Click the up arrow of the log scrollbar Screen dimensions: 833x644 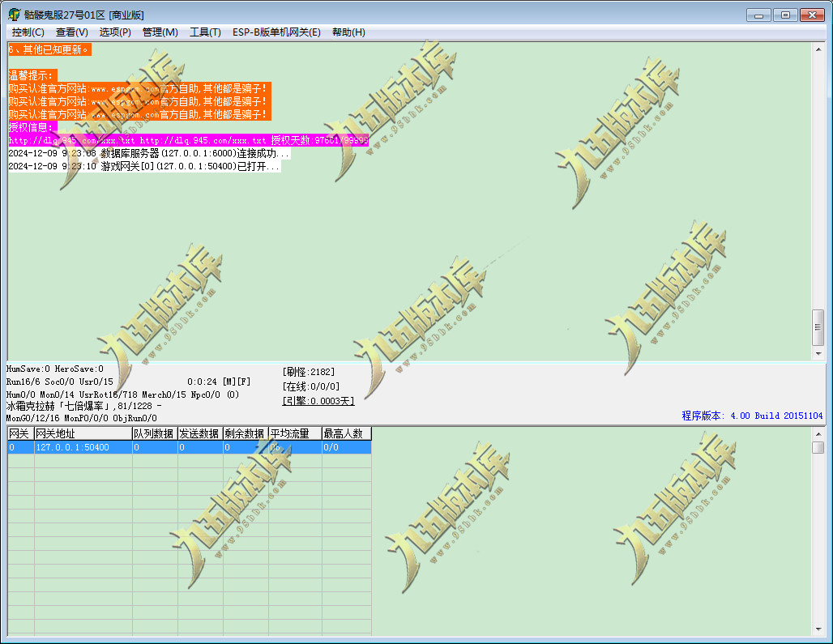coord(818,49)
